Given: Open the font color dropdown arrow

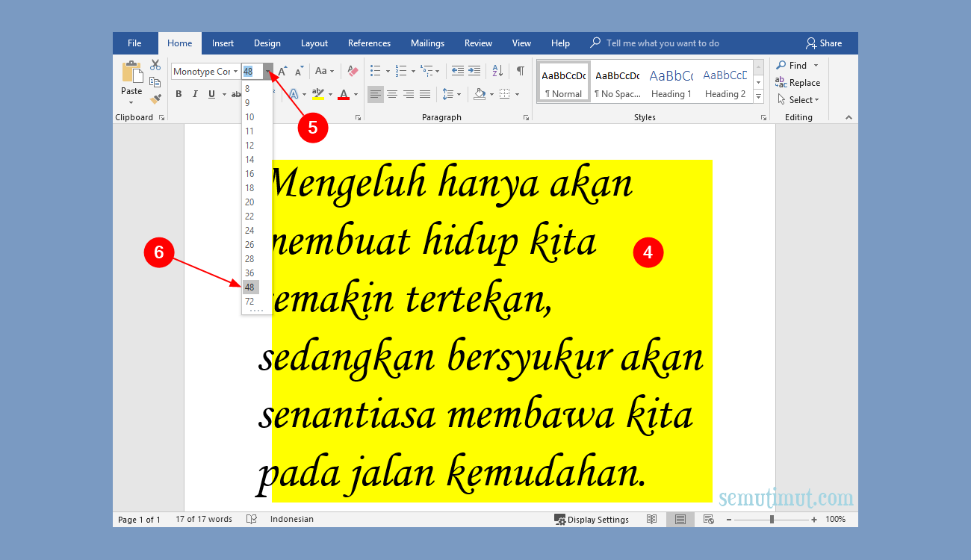Looking at the screenshot, I should pyautogui.click(x=356, y=94).
